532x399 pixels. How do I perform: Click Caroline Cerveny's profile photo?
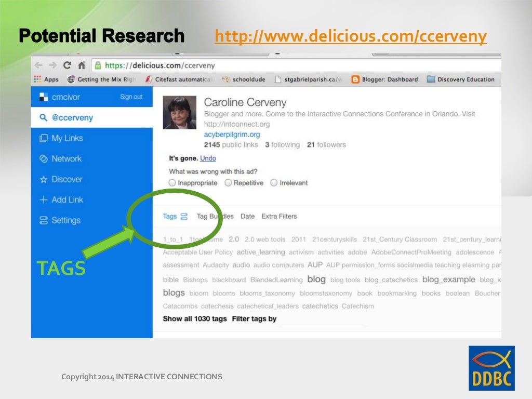180,112
